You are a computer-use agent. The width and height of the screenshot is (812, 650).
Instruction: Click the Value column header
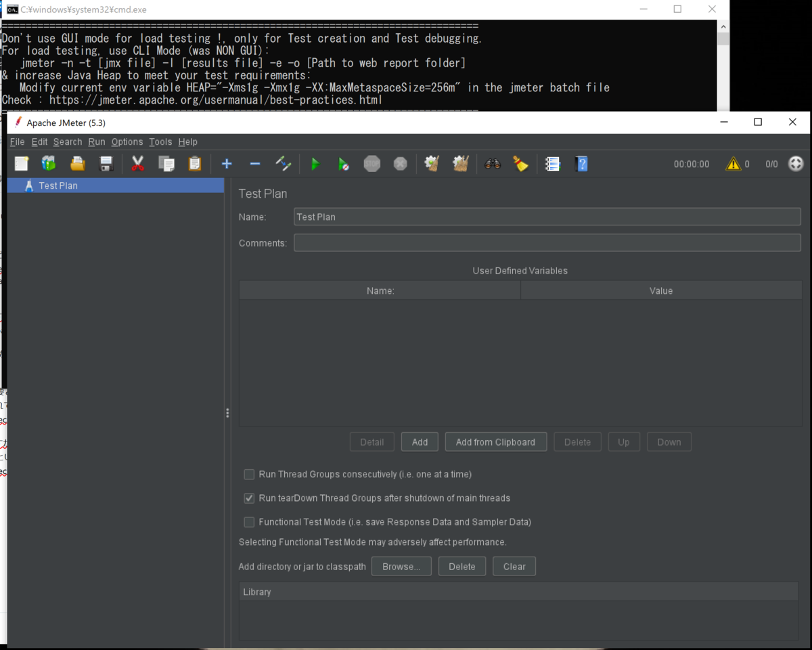click(x=661, y=290)
